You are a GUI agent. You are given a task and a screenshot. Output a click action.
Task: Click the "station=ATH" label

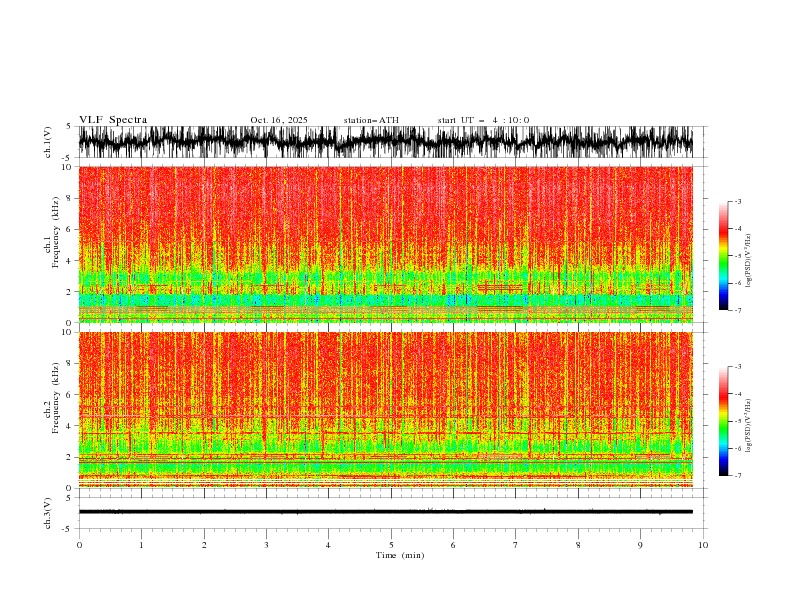click(371, 120)
